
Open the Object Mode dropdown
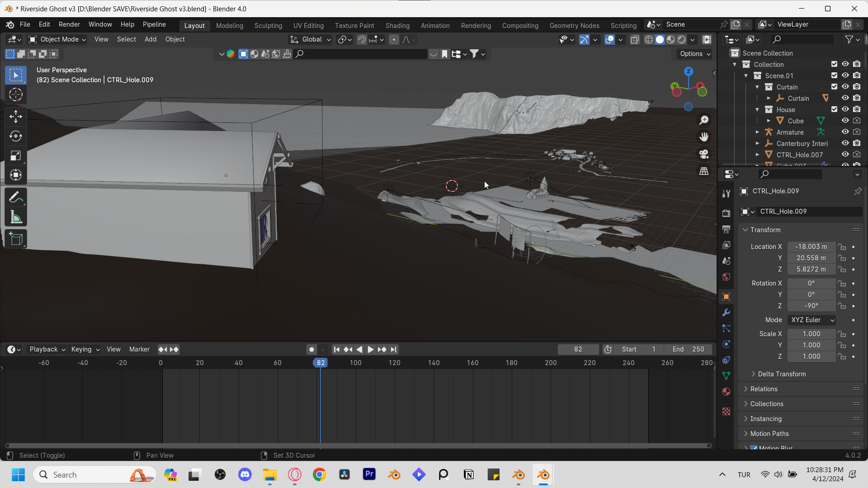[57, 39]
